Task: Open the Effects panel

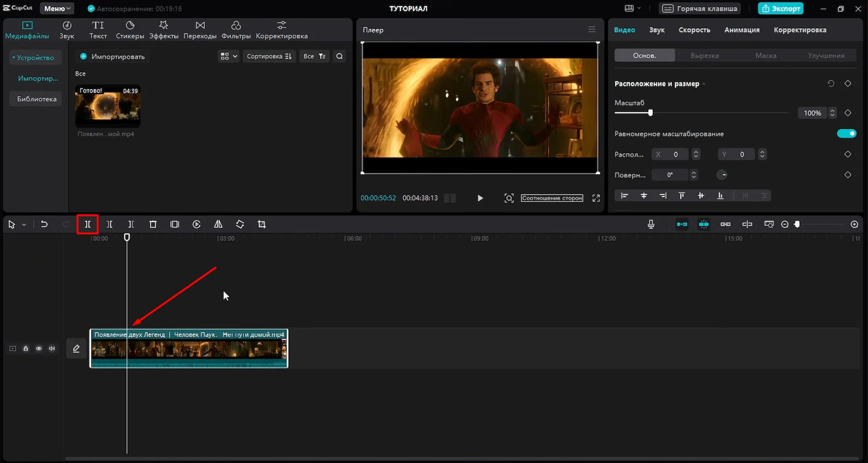Action: (164, 30)
